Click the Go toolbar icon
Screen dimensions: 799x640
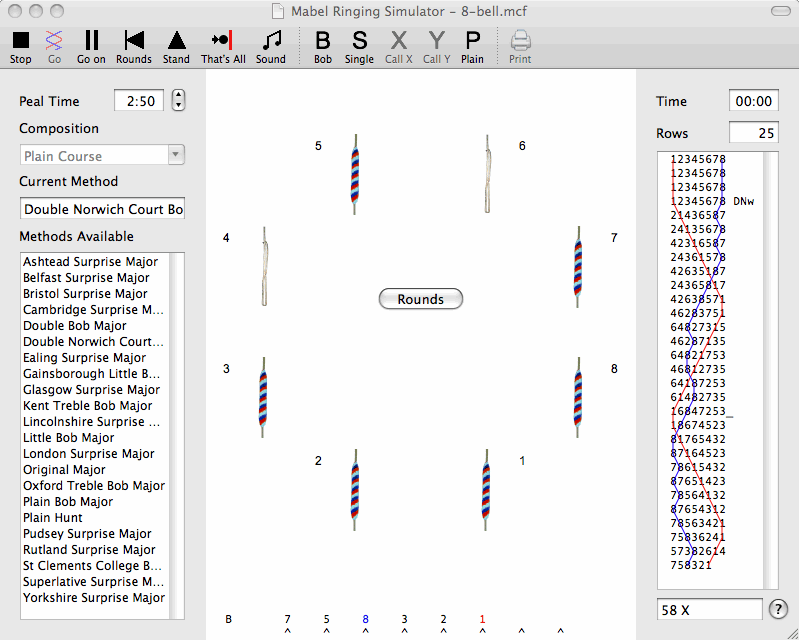click(x=54, y=40)
